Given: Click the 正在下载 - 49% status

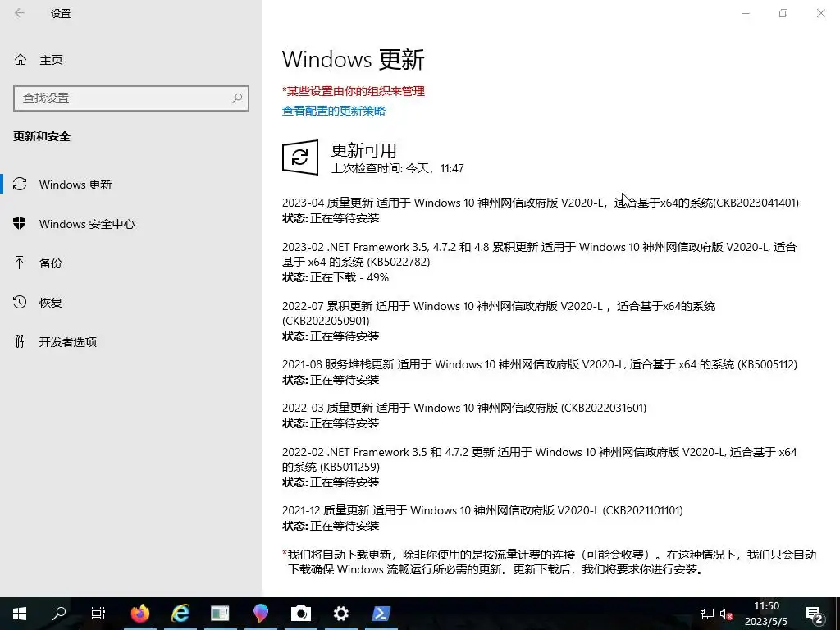Looking at the screenshot, I should [349, 277].
